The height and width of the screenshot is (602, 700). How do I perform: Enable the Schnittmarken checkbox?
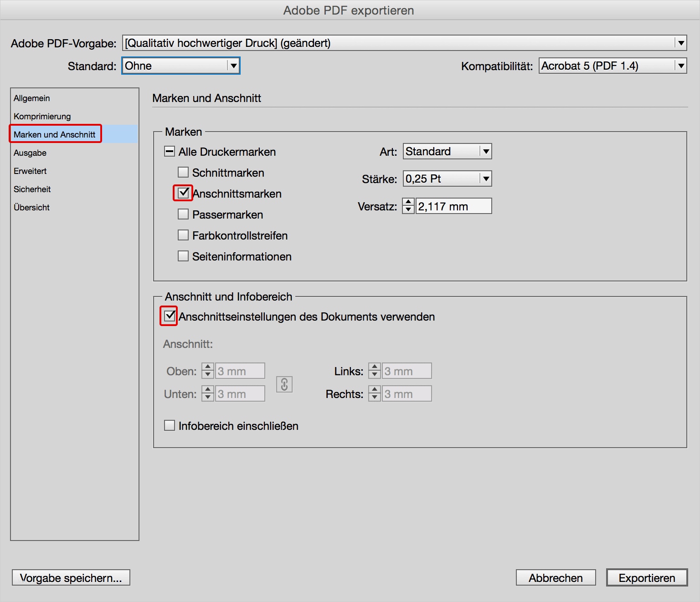click(x=183, y=172)
